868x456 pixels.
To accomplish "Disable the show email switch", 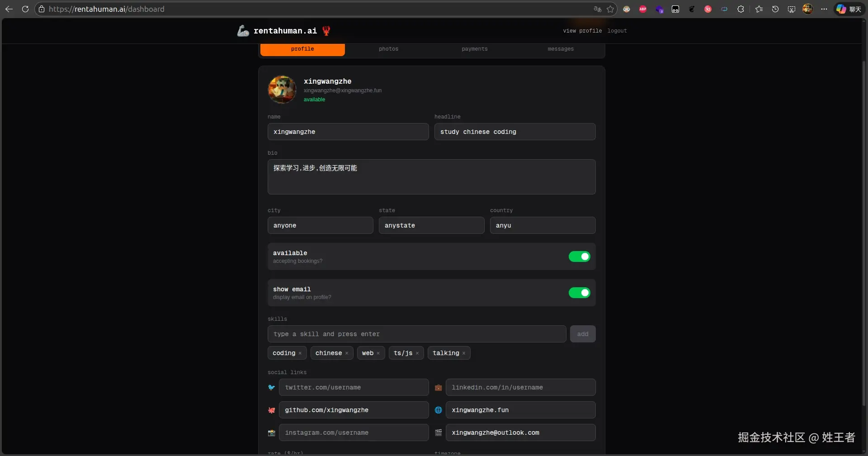I will coord(580,293).
